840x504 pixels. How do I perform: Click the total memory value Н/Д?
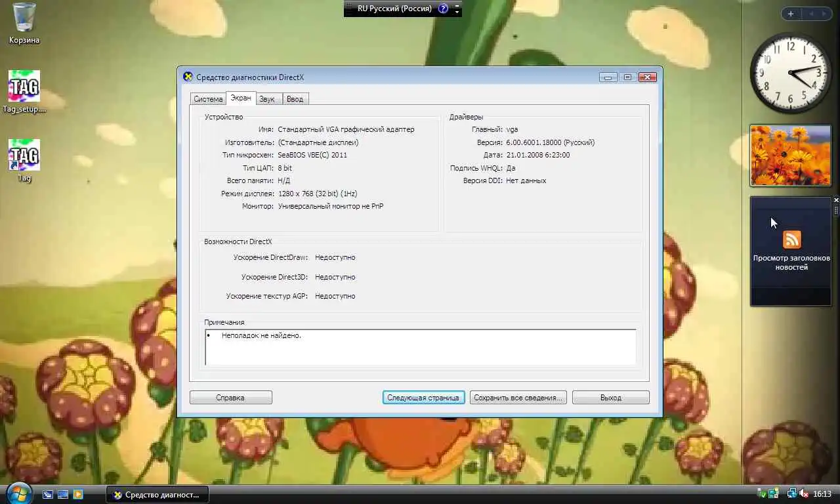[x=283, y=181]
